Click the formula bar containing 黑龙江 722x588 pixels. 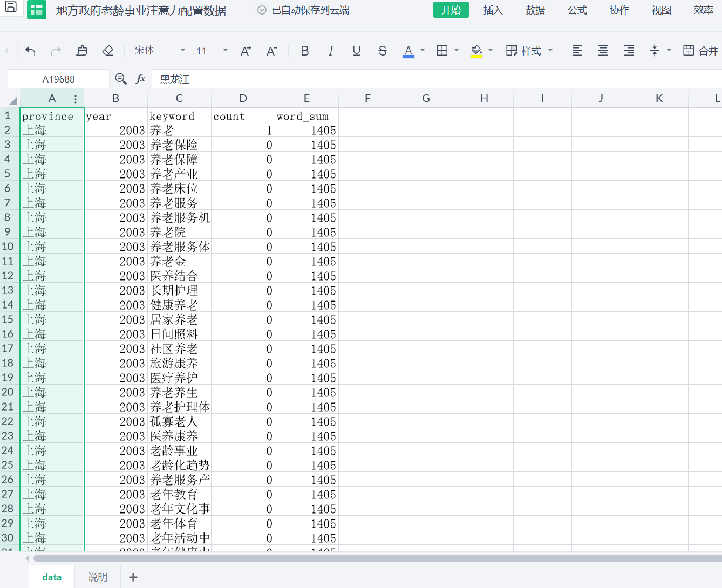(437, 79)
